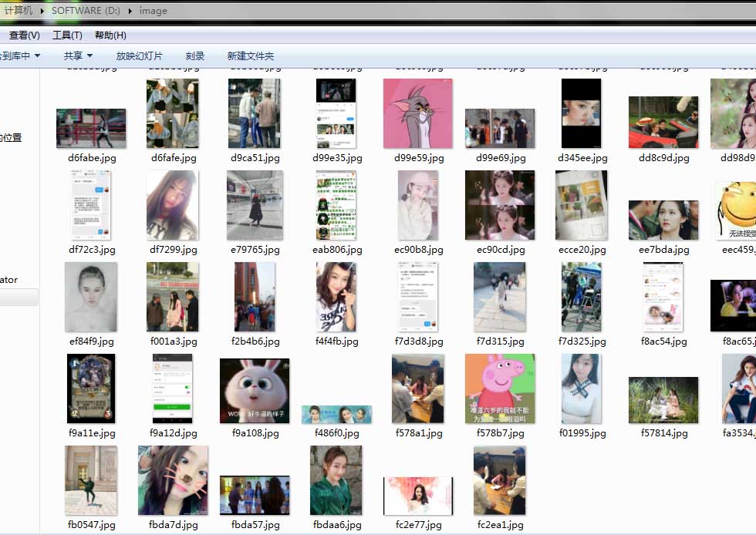The image size is (756, 535).
Task: Select thumbnail f7d325.jpg
Action: (x=582, y=297)
